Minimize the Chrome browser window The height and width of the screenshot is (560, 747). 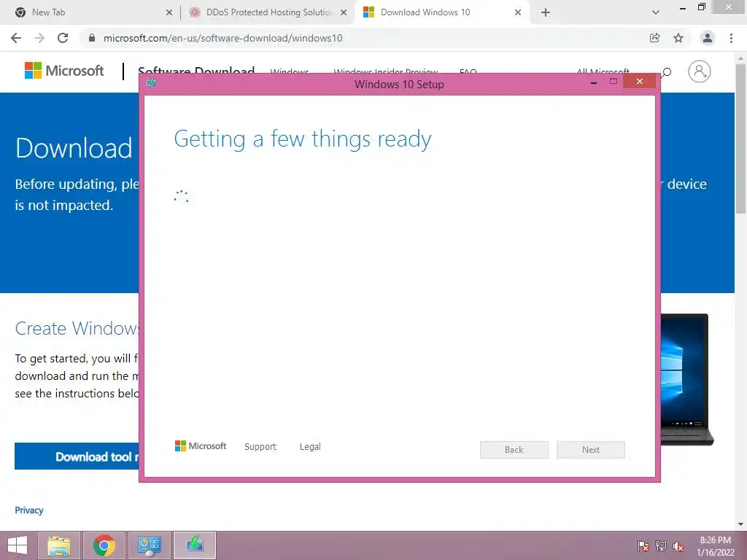[x=683, y=8]
